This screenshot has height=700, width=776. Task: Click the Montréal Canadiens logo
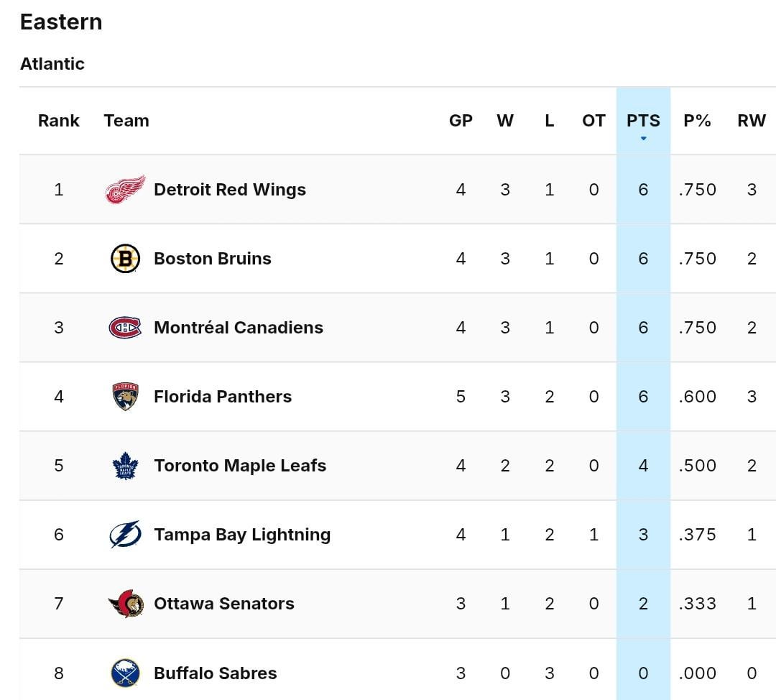coord(126,327)
